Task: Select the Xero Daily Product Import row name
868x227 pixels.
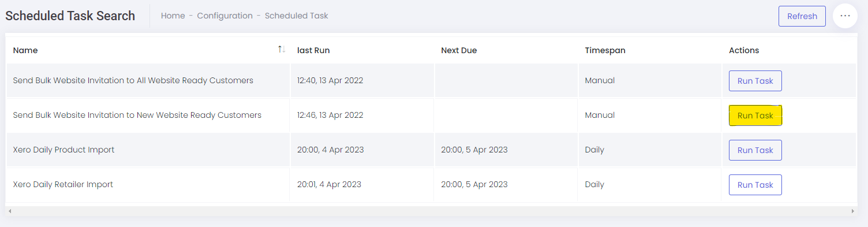Action: (63, 150)
